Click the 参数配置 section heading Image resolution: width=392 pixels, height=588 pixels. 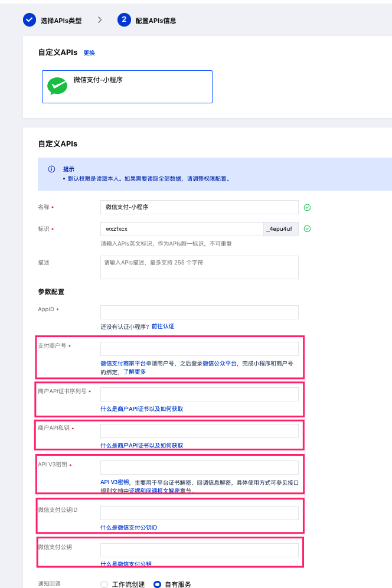51,292
